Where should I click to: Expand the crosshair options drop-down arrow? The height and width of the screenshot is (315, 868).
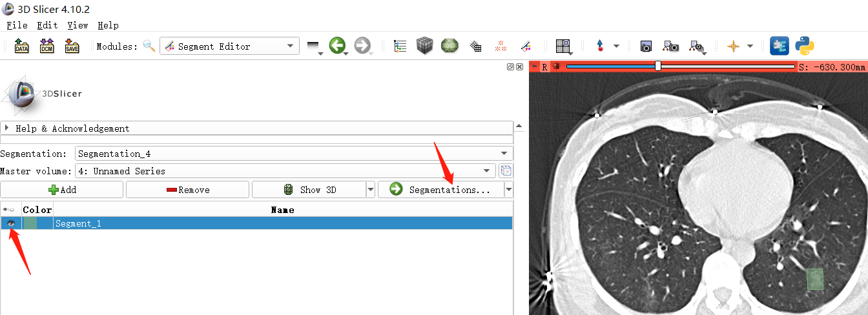pos(750,46)
